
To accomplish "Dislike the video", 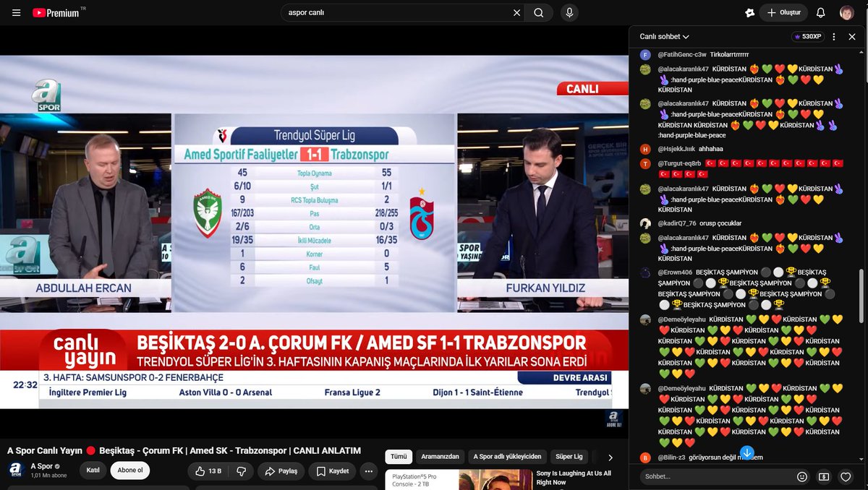I will tap(242, 471).
